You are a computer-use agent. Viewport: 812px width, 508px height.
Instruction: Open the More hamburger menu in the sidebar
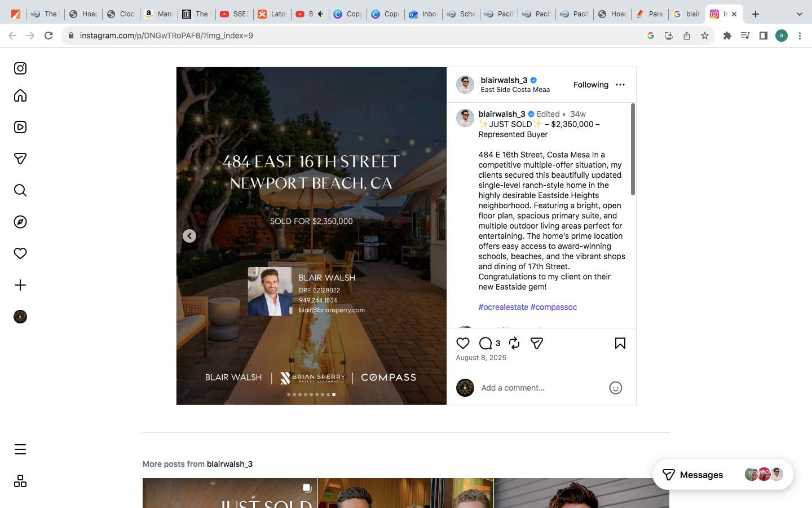pos(20,449)
